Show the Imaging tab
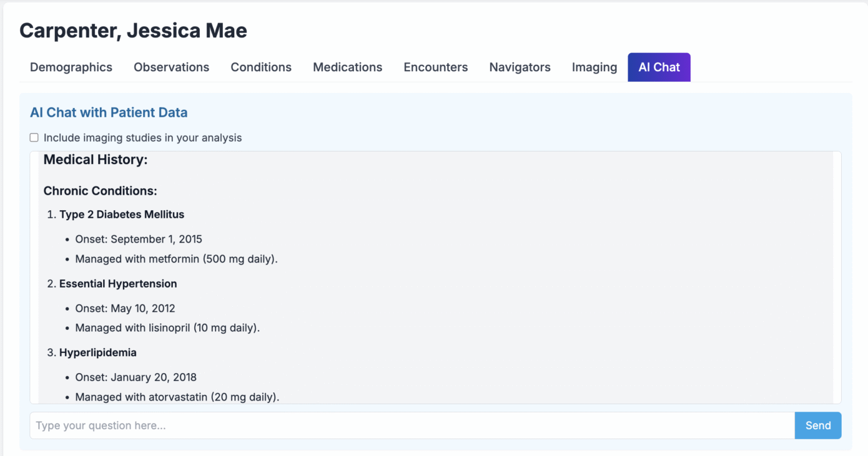Screen dimensions: 868x456 (594, 67)
